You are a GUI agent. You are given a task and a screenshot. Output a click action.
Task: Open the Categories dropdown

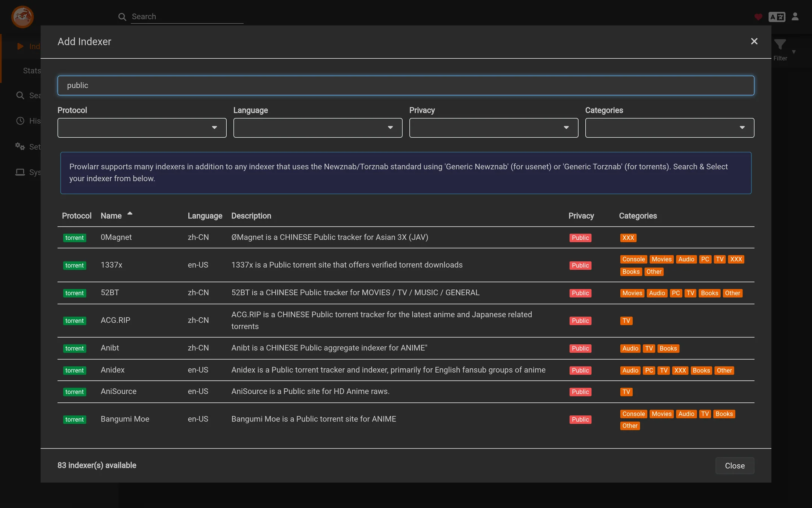pos(670,128)
